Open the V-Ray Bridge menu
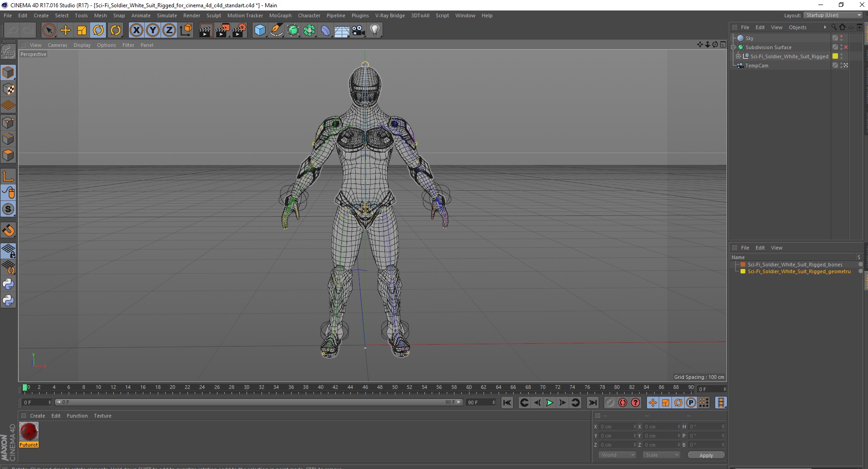868x469 pixels. coord(390,15)
